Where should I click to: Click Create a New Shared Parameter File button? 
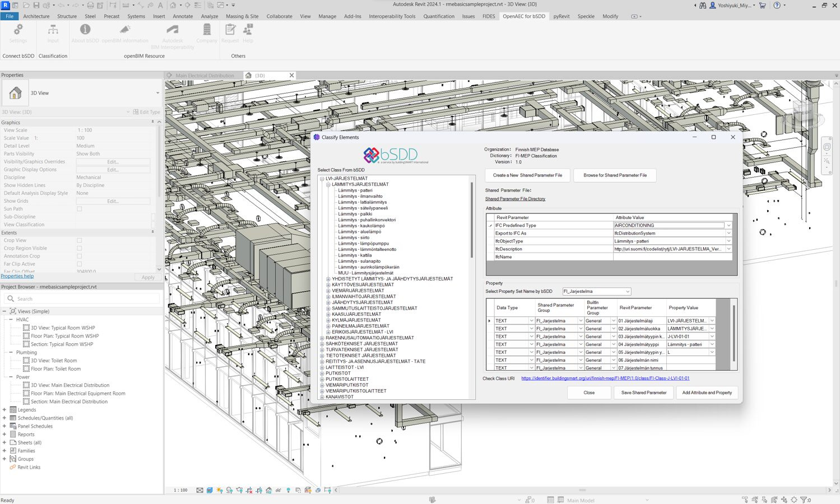tap(527, 175)
